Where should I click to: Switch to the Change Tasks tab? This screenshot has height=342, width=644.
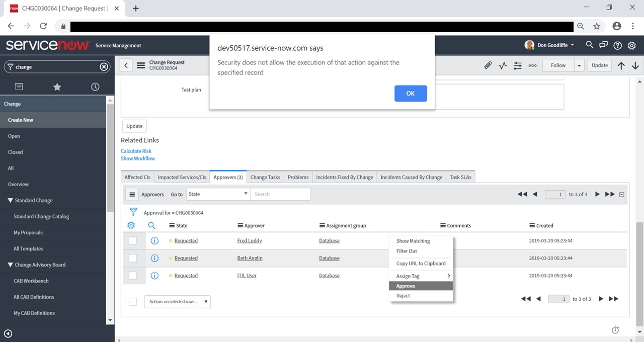(x=265, y=177)
